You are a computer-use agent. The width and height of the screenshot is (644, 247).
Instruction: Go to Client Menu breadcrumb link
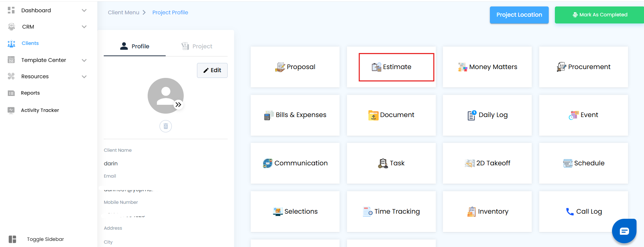click(x=123, y=13)
